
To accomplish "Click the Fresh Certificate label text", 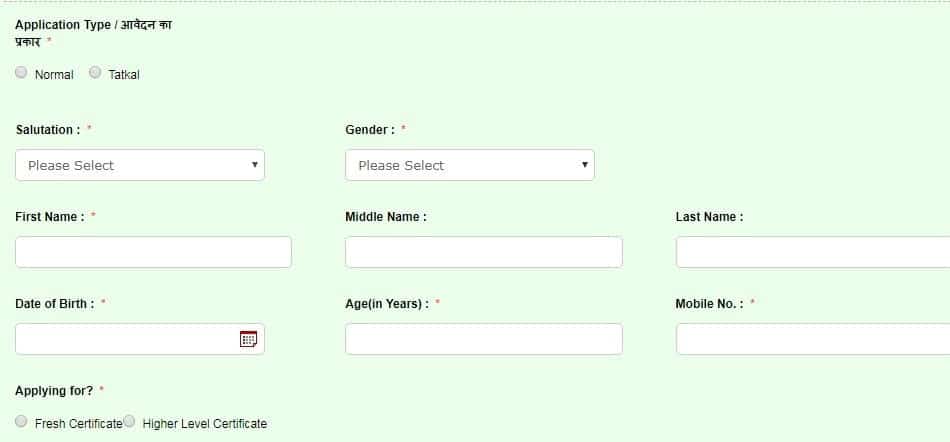I will coord(79,424).
